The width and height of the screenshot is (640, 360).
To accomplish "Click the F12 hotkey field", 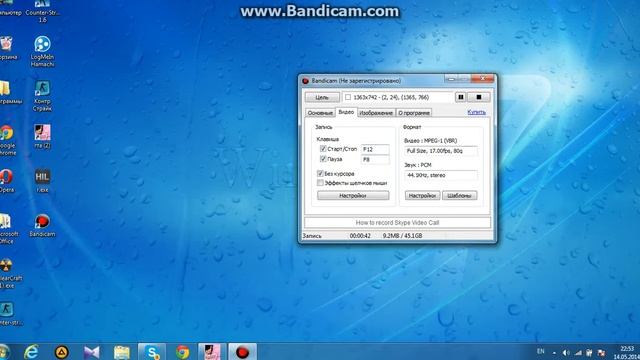I will (375, 149).
